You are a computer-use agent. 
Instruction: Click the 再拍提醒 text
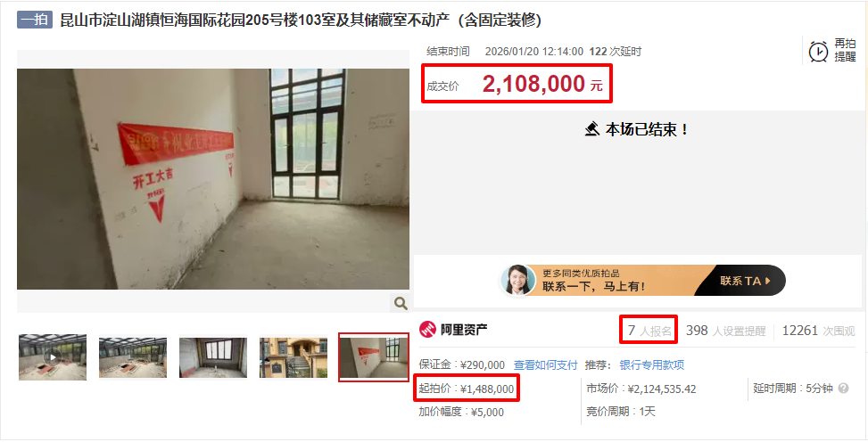845,50
